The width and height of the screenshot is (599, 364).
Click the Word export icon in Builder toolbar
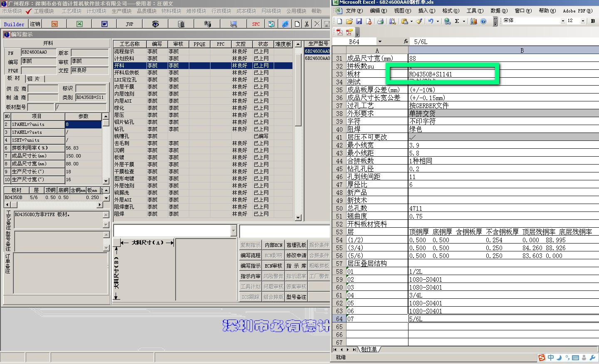pyautogui.click(x=104, y=24)
